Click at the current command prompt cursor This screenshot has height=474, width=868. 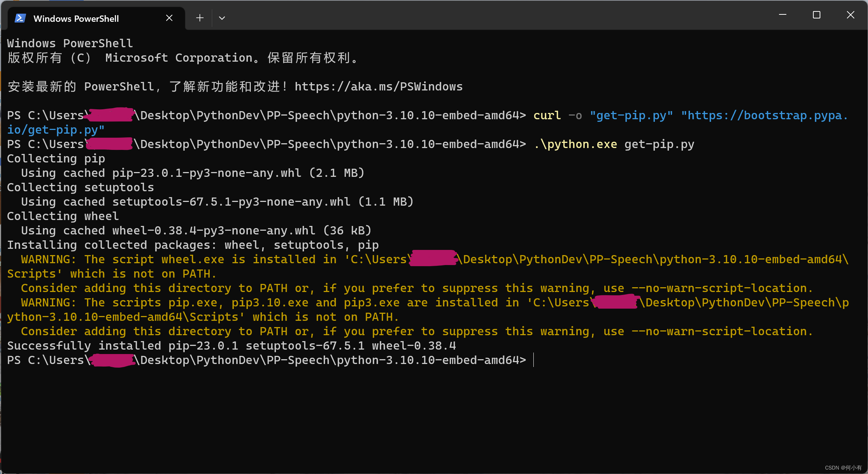(x=534, y=360)
